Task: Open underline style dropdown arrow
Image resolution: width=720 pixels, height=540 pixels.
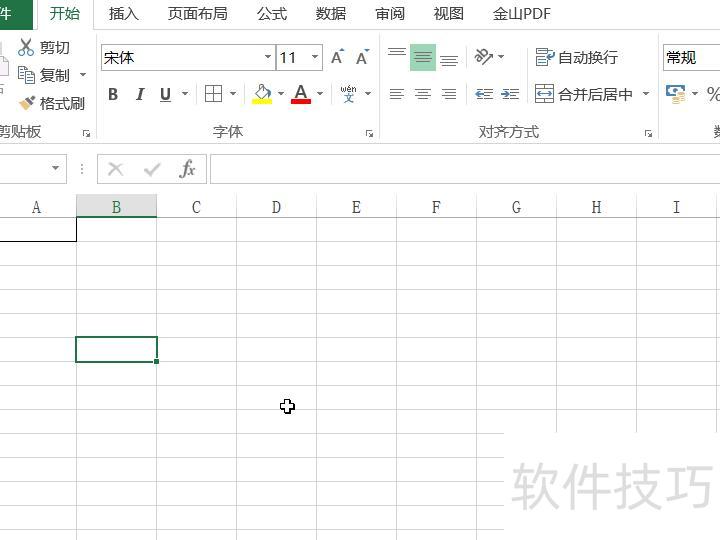Action: click(x=185, y=94)
